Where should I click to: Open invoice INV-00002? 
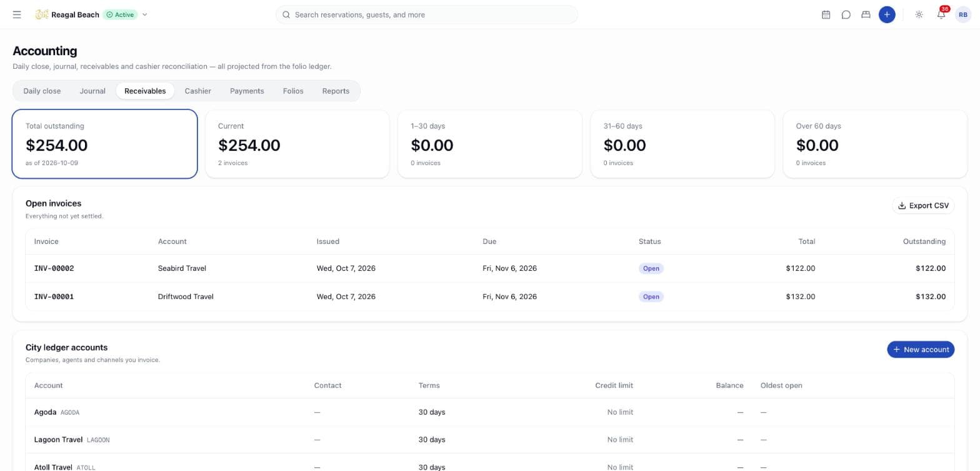(x=54, y=268)
